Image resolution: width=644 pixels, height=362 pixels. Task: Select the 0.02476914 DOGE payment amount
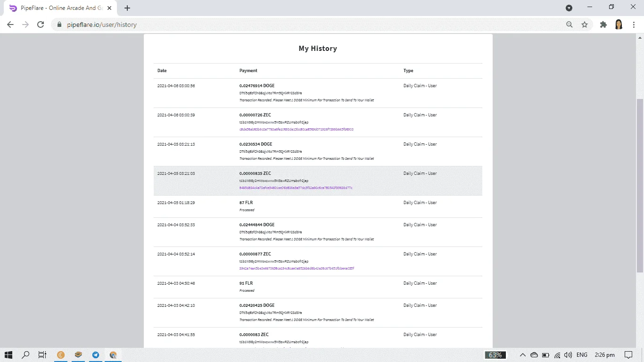pos(257,86)
